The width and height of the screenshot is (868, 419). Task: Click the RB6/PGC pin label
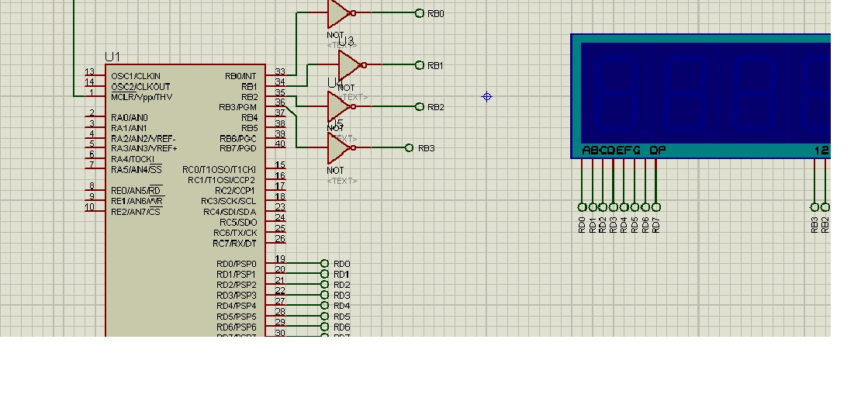click(x=239, y=138)
